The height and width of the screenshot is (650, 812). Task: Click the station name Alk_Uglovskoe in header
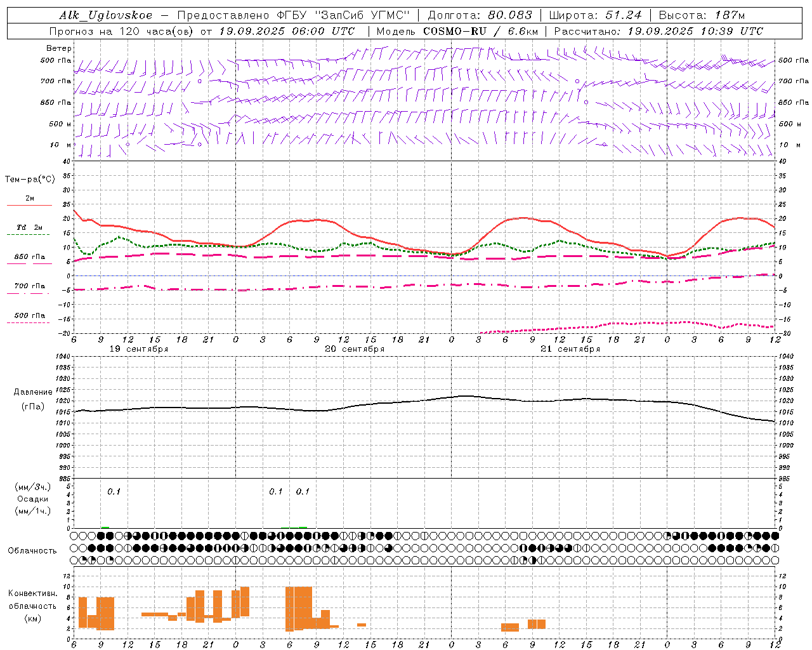106,15
